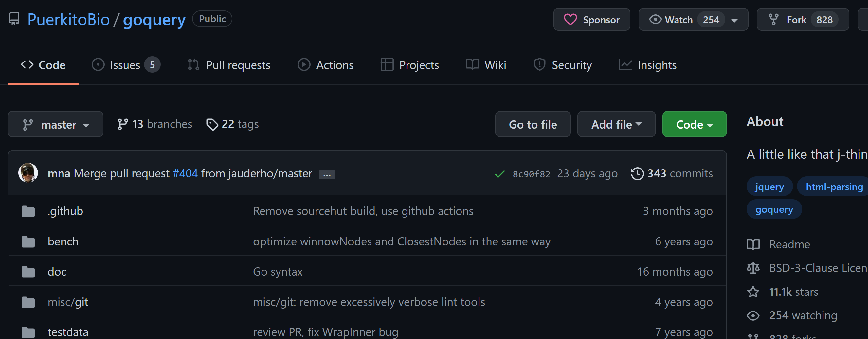
Task: Open pull request #404 link
Action: click(x=185, y=173)
